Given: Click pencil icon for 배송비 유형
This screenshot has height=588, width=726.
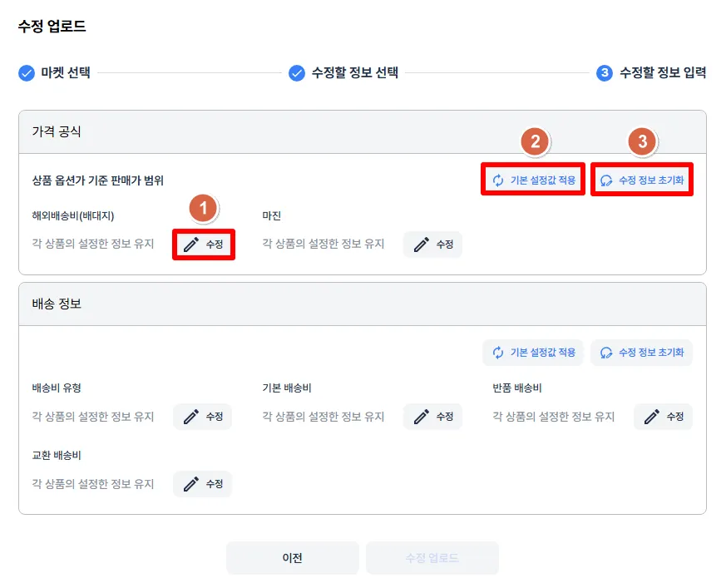Looking at the screenshot, I should (x=191, y=417).
